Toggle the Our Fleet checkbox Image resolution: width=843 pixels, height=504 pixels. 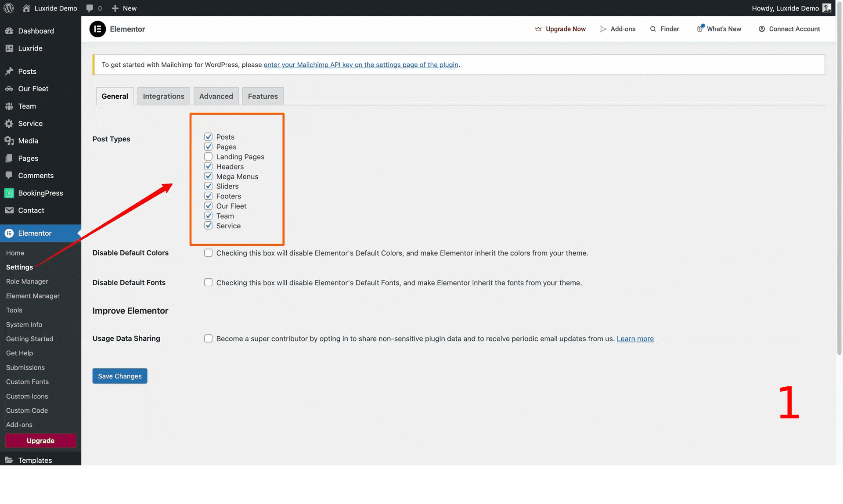point(209,206)
